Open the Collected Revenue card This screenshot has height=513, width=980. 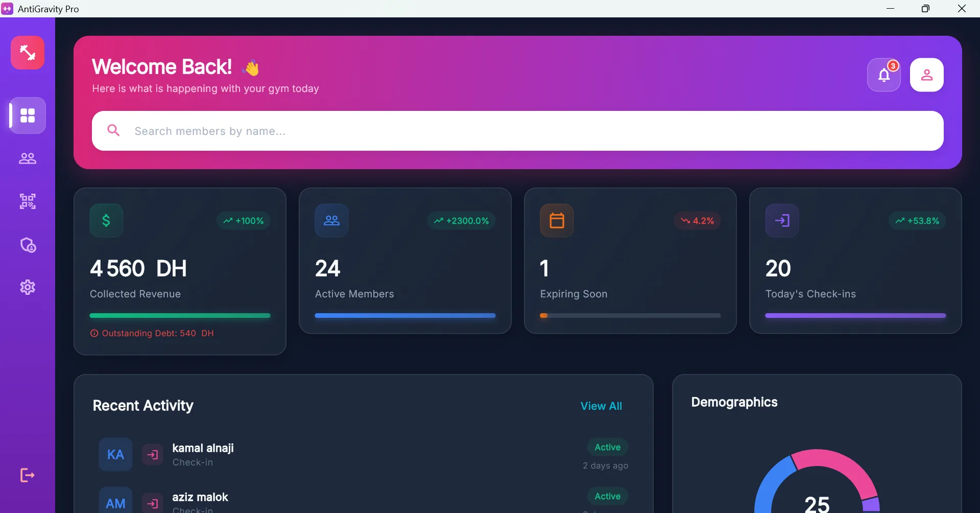[x=180, y=271]
